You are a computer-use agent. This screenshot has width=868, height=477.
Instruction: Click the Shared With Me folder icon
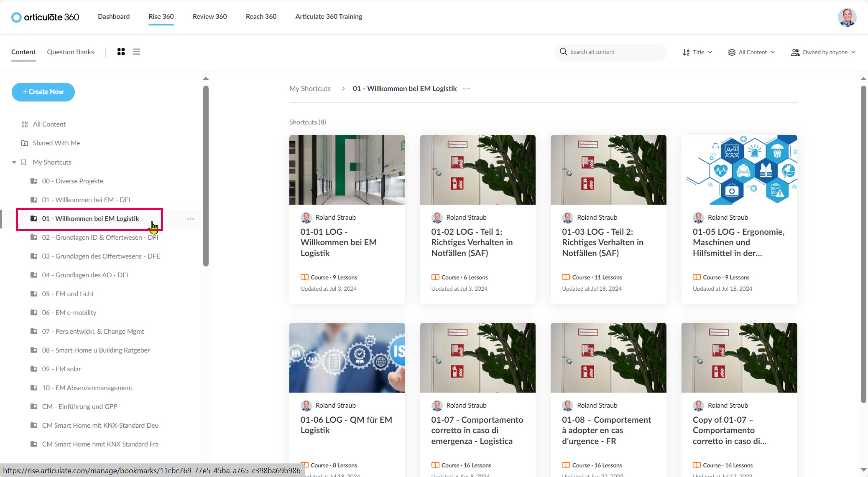[x=24, y=143]
